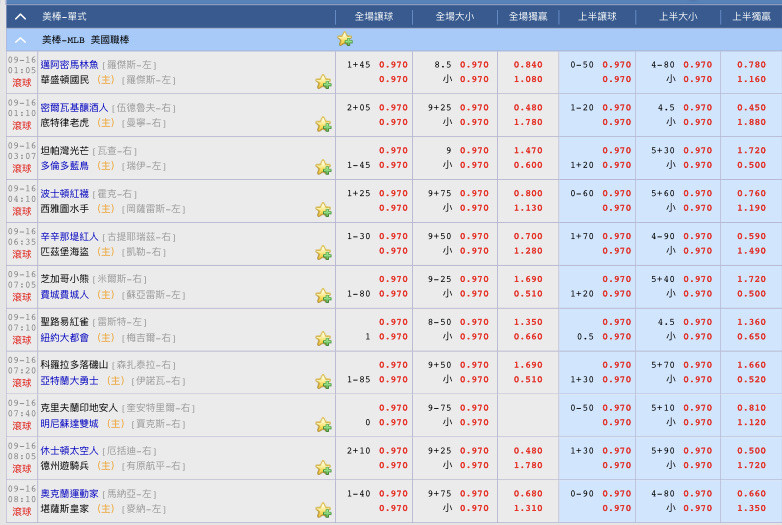
Task: Favorite the 底特律老虎 match star
Action: point(323,124)
